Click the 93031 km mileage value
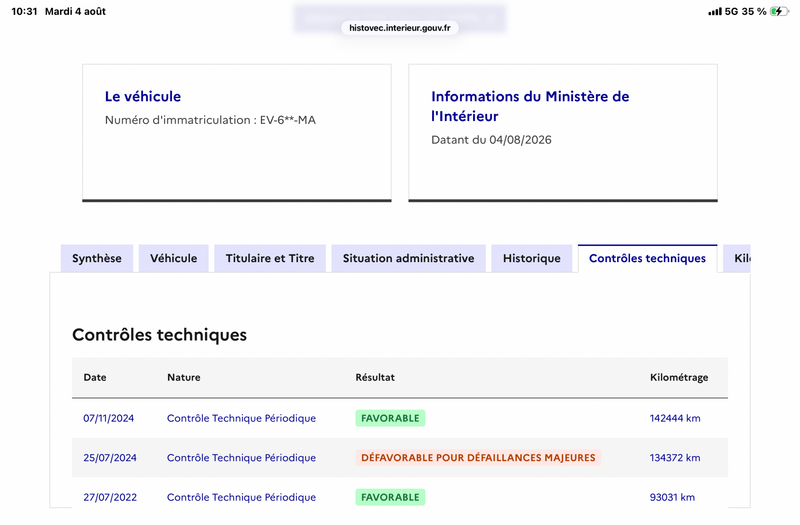The width and height of the screenshot is (800, 525). click(x=672, y=497)
